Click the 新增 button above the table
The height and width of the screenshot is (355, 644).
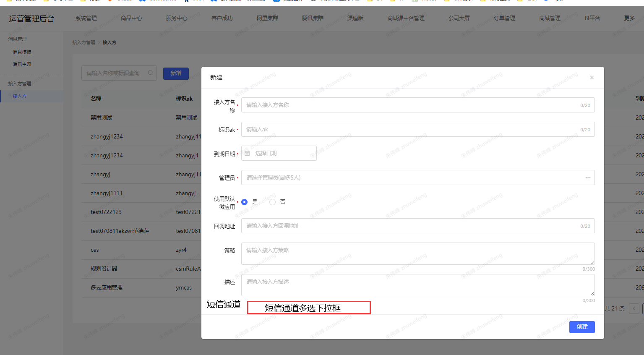click(x=176, y=73)
